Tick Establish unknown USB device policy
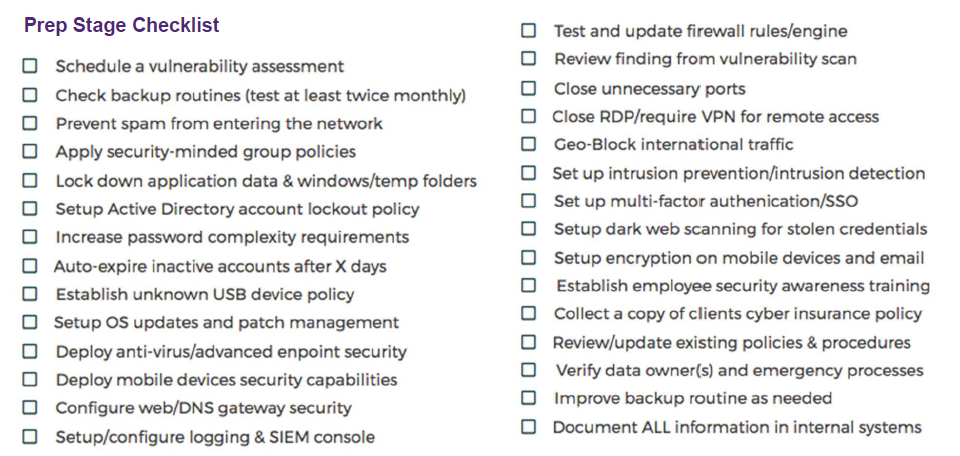This screenshot has width=960, height=456. click(30, 294)
